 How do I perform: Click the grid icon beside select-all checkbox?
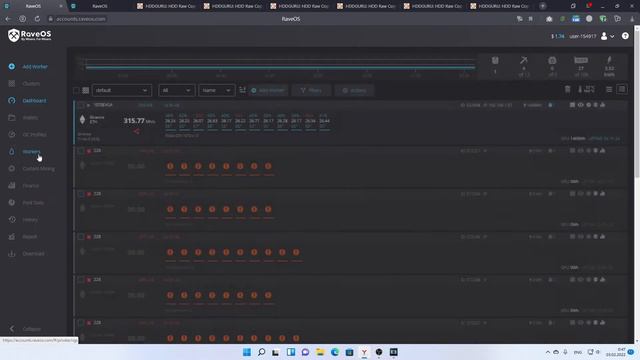(86, 90)
